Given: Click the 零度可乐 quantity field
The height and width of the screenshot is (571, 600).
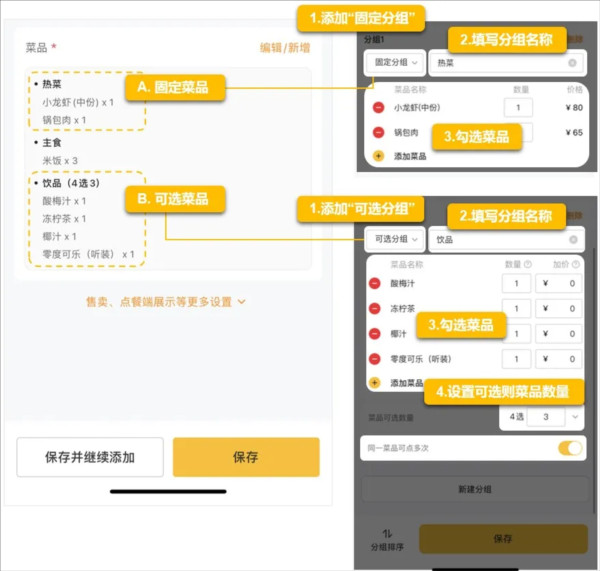Looking at the screenshot, I should [x=516, y=359].
